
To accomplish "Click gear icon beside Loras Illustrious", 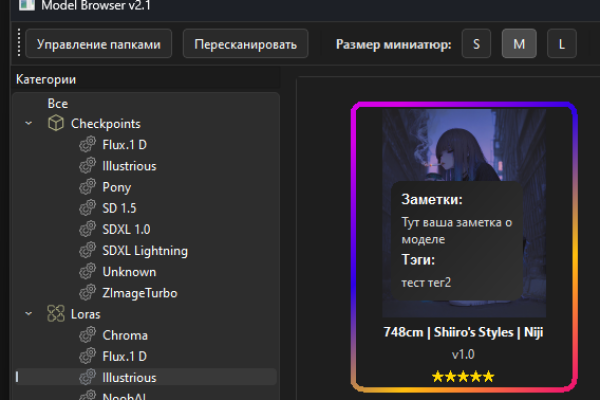I will pos(87,377).
